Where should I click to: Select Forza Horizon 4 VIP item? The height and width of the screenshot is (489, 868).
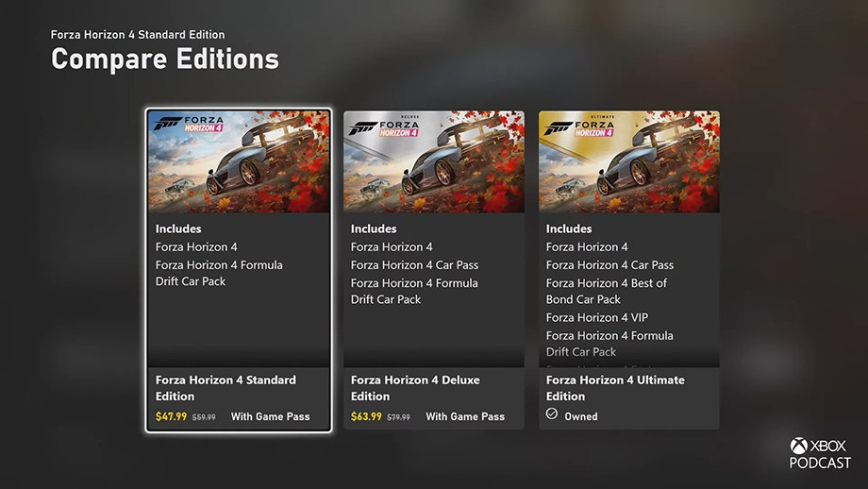[596, 318]
